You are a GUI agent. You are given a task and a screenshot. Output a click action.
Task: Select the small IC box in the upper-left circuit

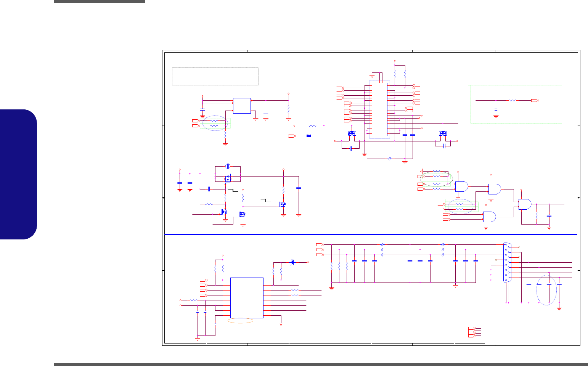[x=242, y=106]
